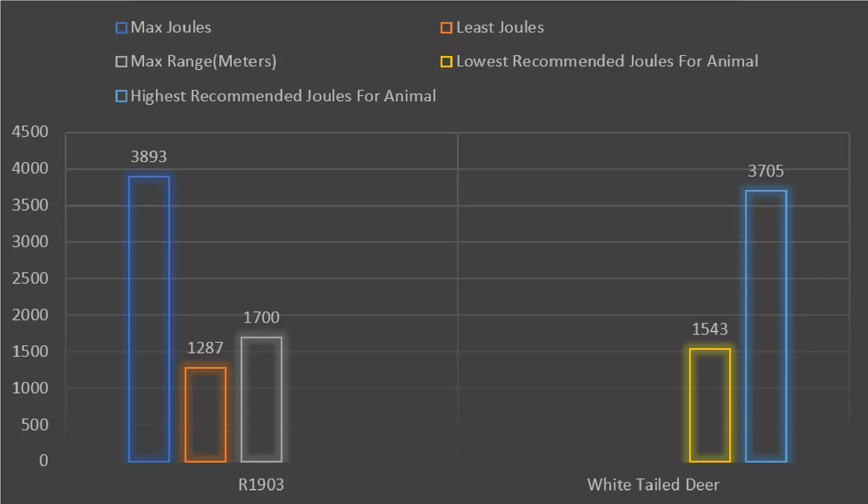Click the Highest Recommended Joules legend swatch
The width and height of the screenshot is (868, 504).
[x=121, y=96]
